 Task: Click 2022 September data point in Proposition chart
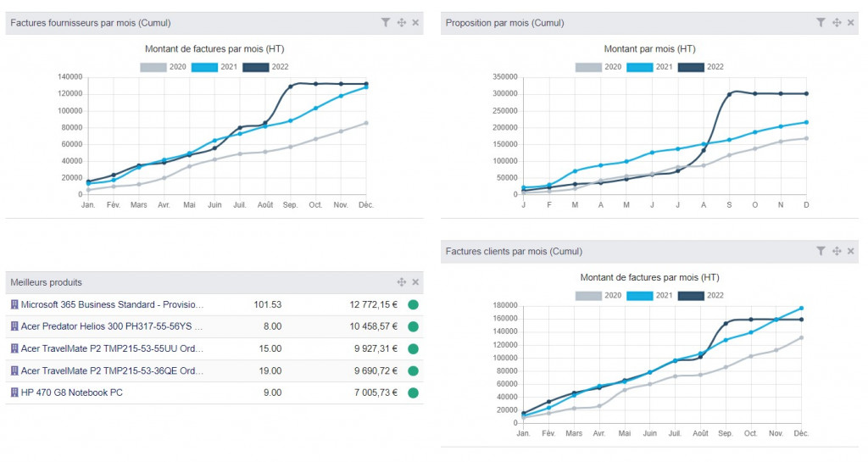click(x=729, y=94)
